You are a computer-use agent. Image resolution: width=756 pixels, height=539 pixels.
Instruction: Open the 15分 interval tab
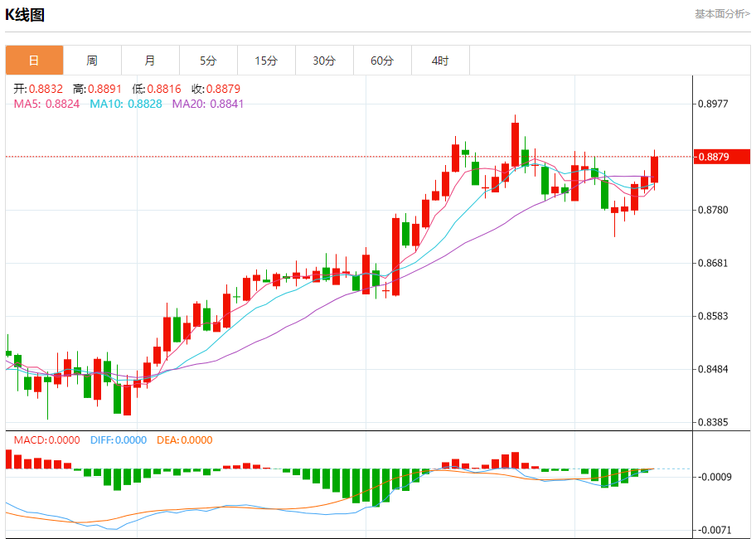(x=267, y=61)
